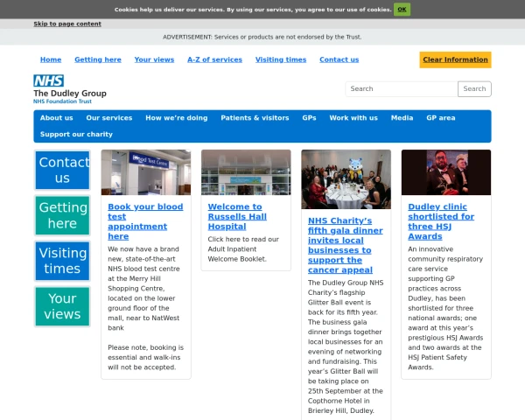Open the About us menu
Image resolution: width=525 pixels, height=420 pixels.
tap(57, 118)
